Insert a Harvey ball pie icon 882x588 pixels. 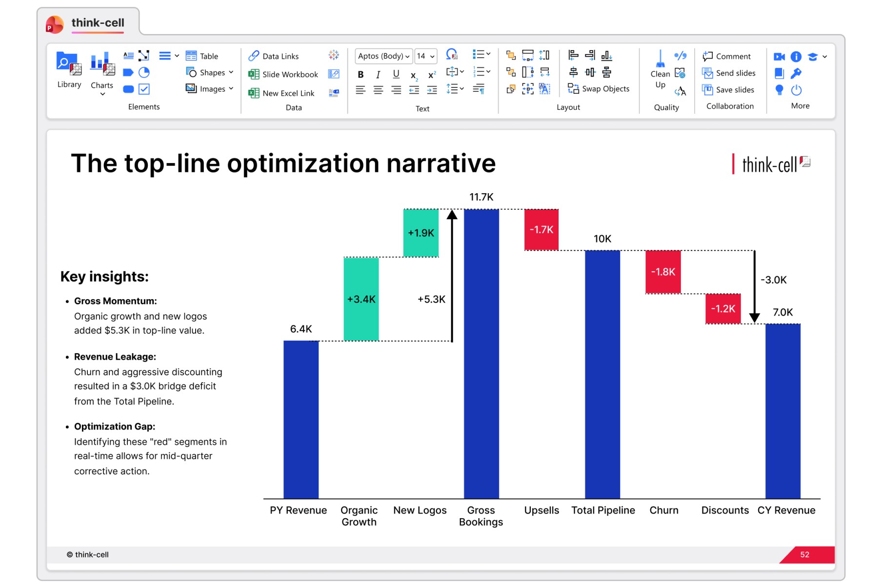click(144, 73)
